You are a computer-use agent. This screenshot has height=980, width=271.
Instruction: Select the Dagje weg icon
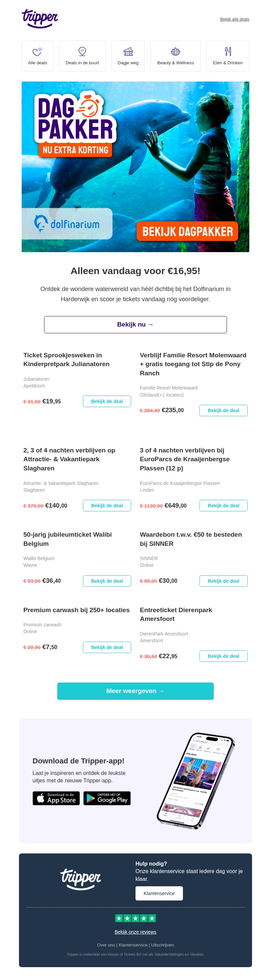tap(128, 51)
